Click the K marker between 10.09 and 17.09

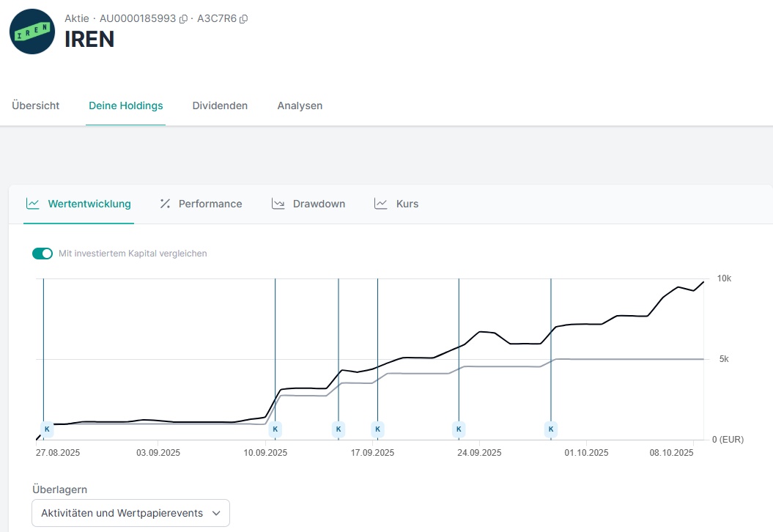pyautogui.click(x=339, y=429)
